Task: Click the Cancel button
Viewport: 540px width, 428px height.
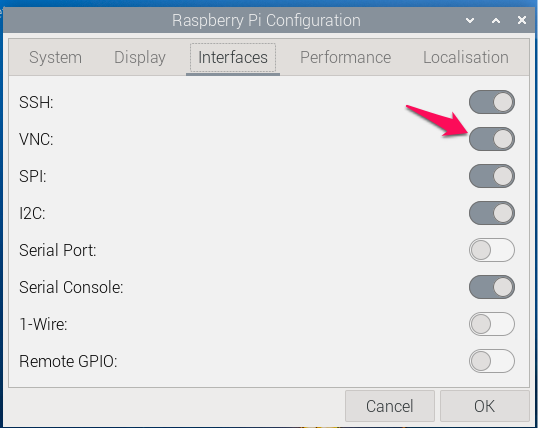Action: click(390, 406)
